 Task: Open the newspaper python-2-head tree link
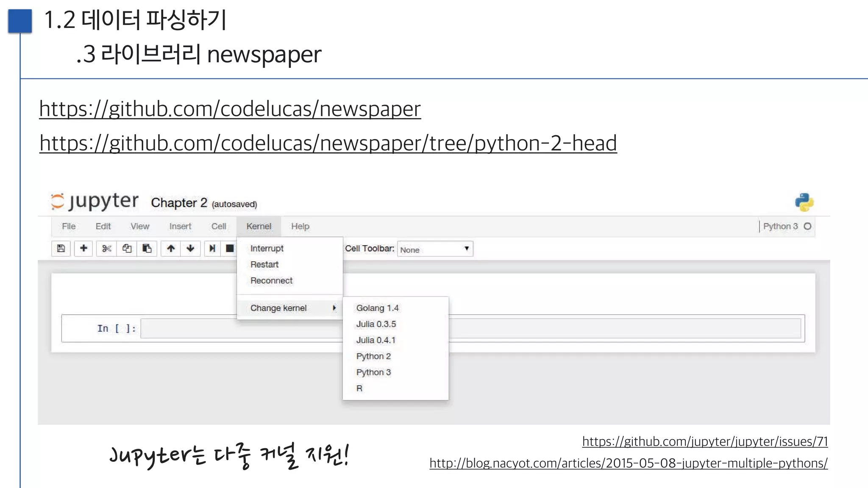[x=328, y=143]
